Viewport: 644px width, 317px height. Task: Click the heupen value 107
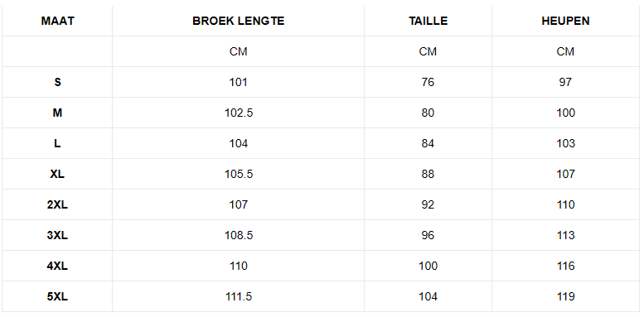(x=565, y=174)
